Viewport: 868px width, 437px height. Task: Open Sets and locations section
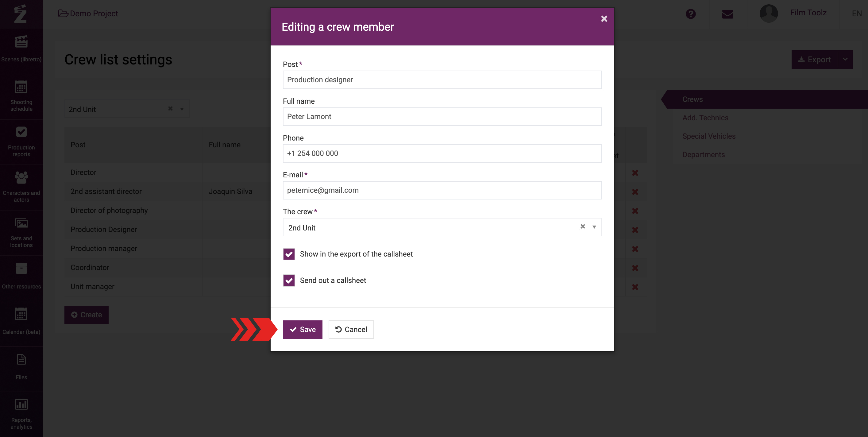click(x=21, y=233)
